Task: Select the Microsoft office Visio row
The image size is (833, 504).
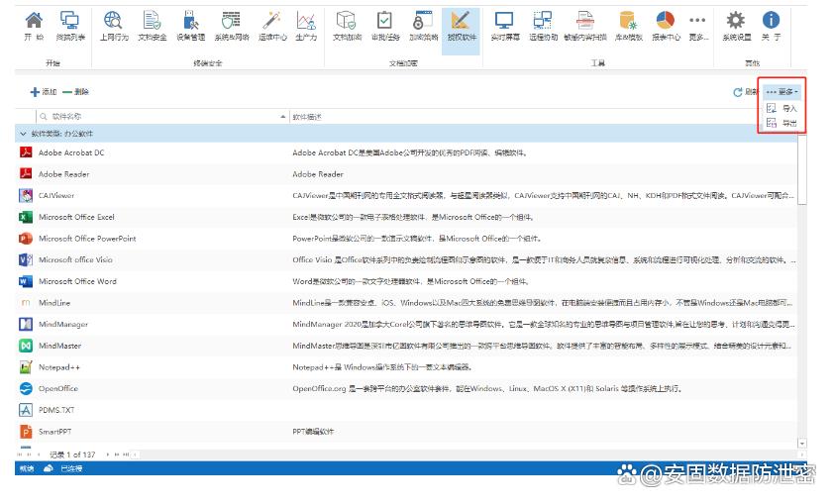Action: (x=406, y=260)
